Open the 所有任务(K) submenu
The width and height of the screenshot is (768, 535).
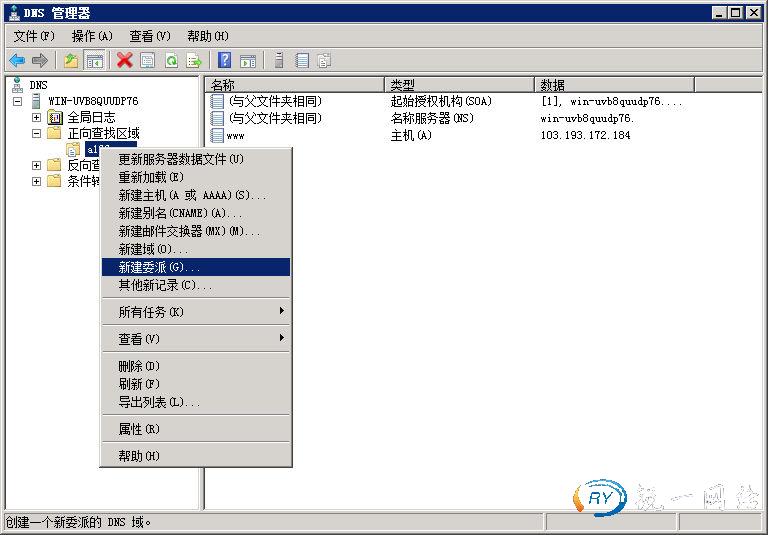click(x=196, y=312)
